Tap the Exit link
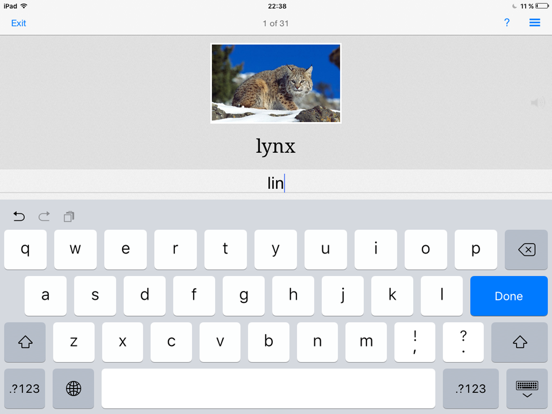This screenshot has height=414, width=552. click(19, 23)
